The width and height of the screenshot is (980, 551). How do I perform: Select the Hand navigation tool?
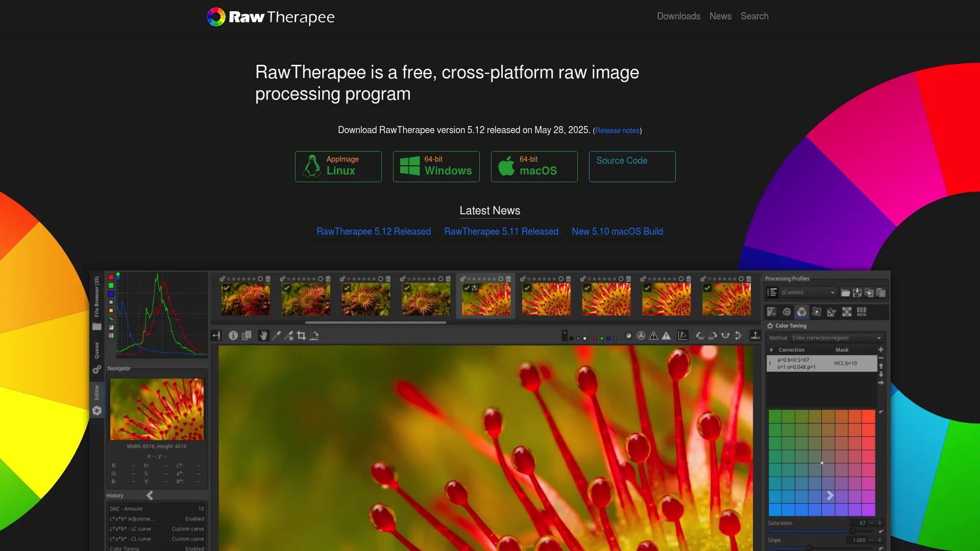(263, 336)
